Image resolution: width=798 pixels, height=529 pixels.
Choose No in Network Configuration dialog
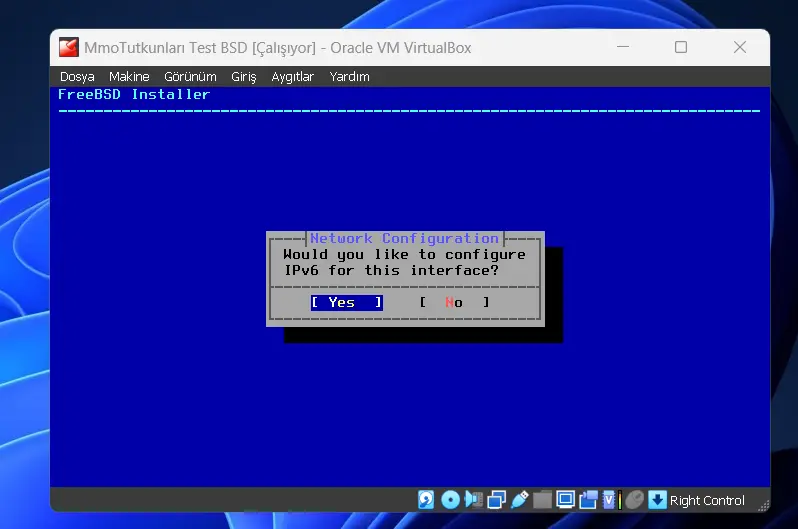pyautogui.click(x=454, y=302)
